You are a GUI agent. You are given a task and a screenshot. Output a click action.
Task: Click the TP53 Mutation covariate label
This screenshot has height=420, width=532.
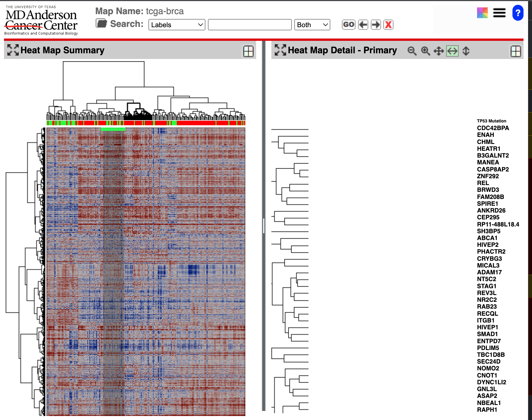pyautogui.click(x=491, y=121)
